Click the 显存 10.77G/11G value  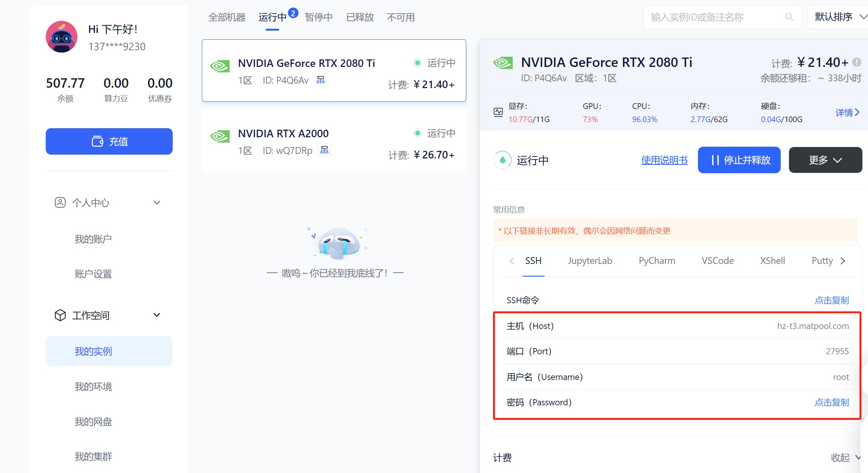[x=529, y=119]
